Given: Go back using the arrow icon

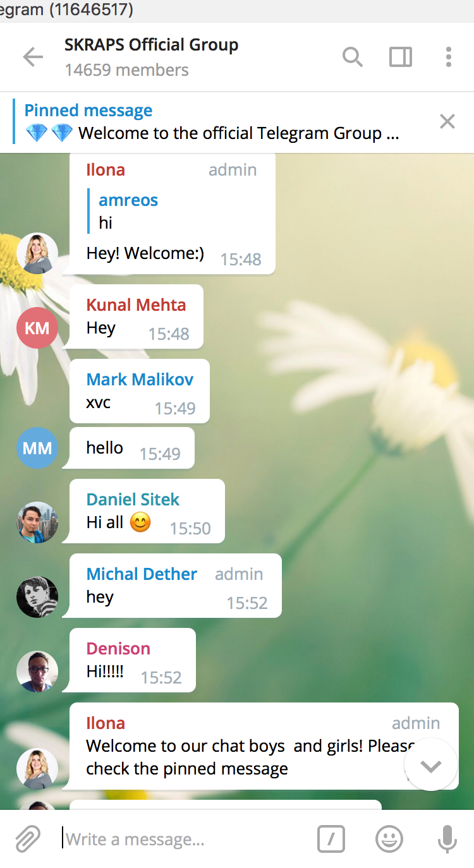Looking at the screenshot, I should click(x=33, y=57).
